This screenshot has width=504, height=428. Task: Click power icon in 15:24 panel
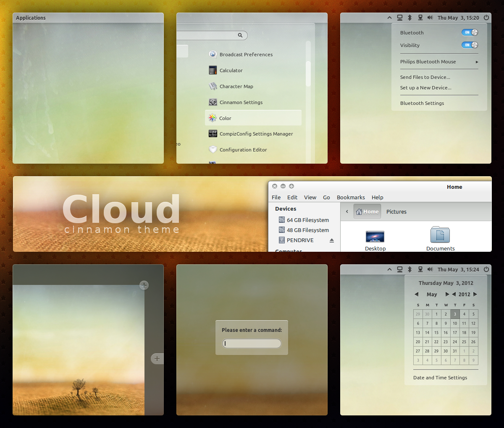[486, 269]
